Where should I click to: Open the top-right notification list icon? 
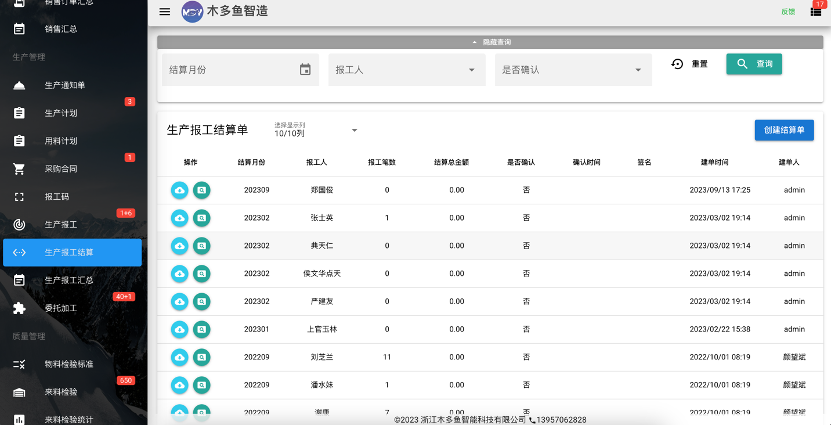[816, 12]
